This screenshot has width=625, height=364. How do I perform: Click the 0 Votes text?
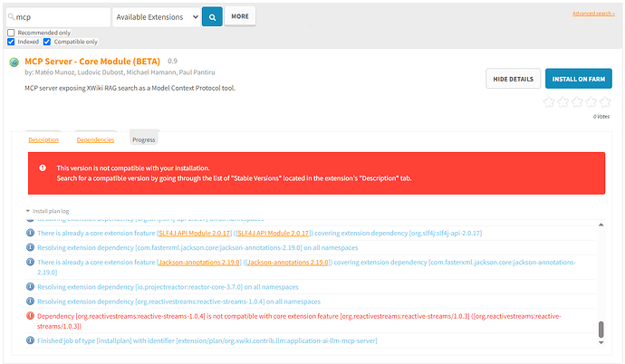(x=601, y=116)
